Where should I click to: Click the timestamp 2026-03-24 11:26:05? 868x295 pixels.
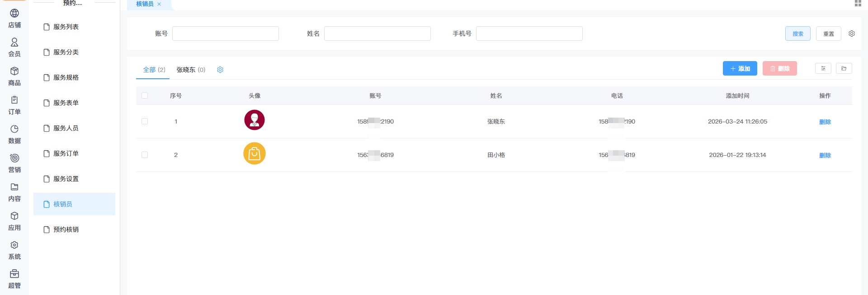[738, 121]
